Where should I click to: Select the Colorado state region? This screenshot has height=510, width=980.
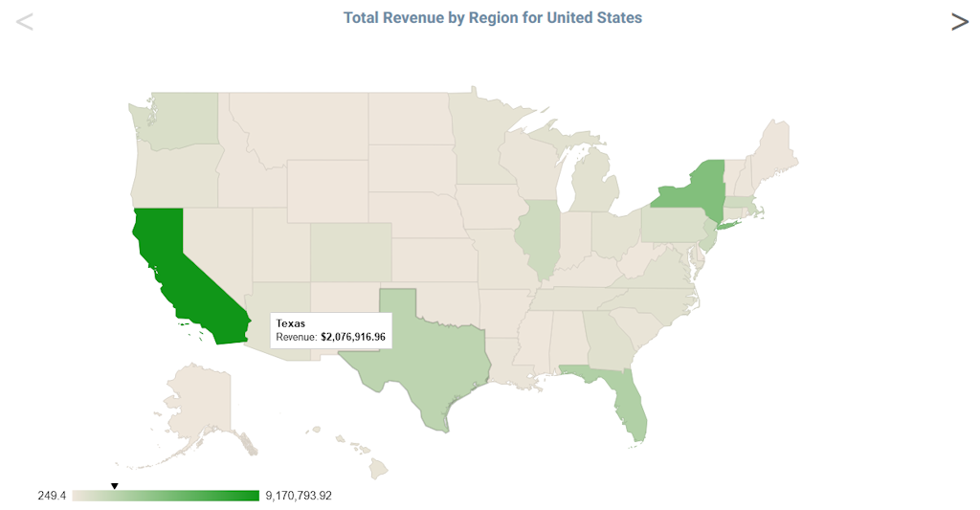click(350, 252)
